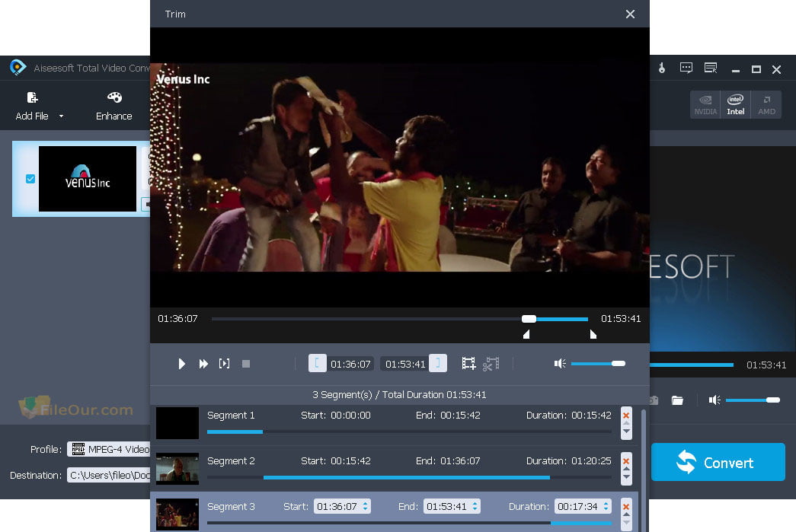Click the Segment 3 Start time stepper arrows
Viewport: 796px width, 532px height.
coord(365,506)
